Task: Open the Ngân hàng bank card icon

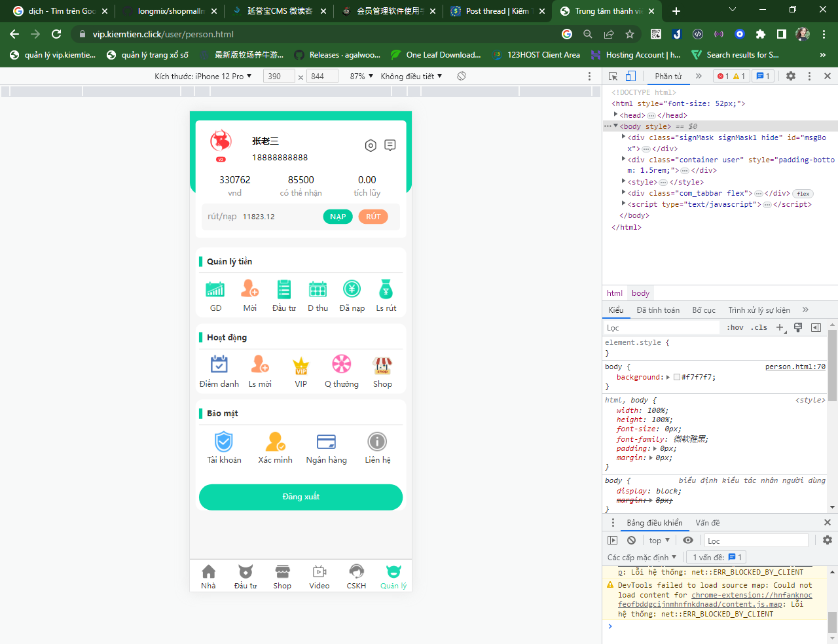Action: pyautogui.click(x=326, y=441)
